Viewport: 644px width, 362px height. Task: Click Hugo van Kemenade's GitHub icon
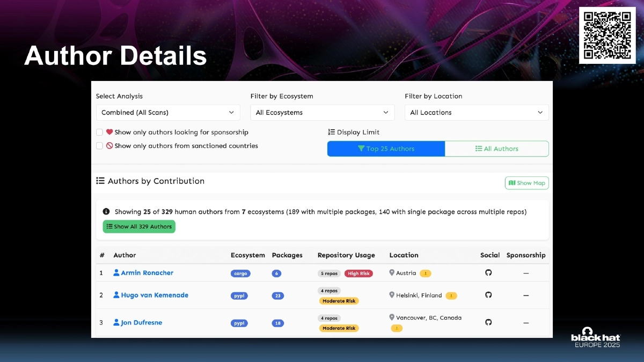488,295
